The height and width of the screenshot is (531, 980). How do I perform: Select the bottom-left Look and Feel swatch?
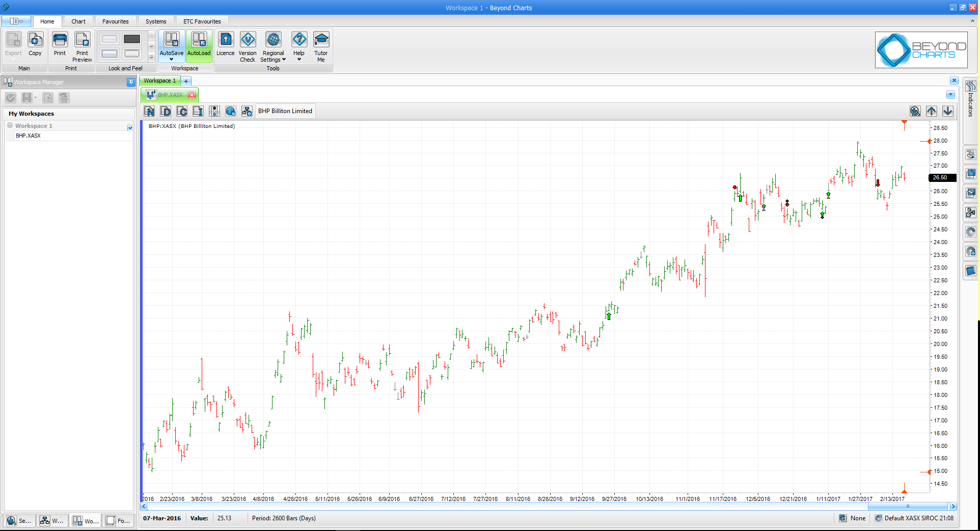tap(110, 54)
